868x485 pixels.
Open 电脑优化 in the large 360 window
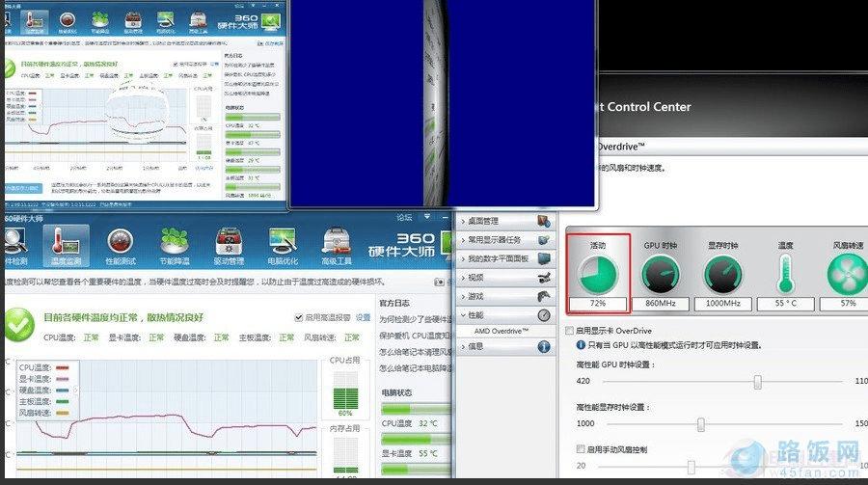coord(283,247)
